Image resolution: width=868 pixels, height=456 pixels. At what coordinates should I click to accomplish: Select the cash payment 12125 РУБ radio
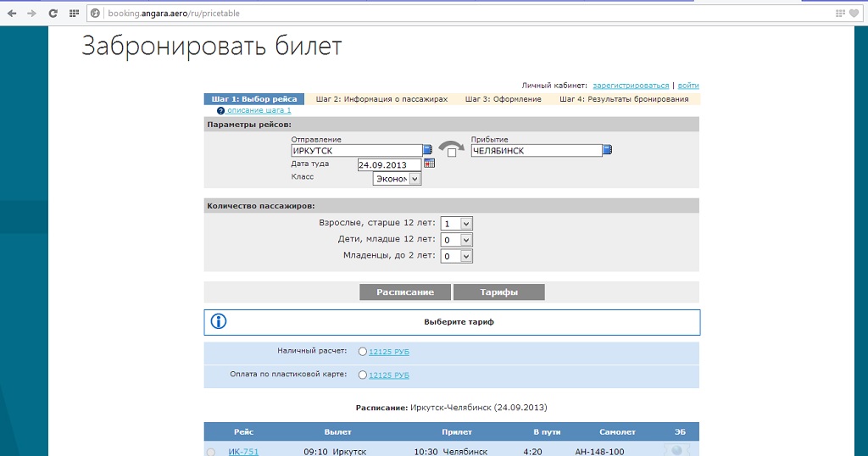(363, 351)
